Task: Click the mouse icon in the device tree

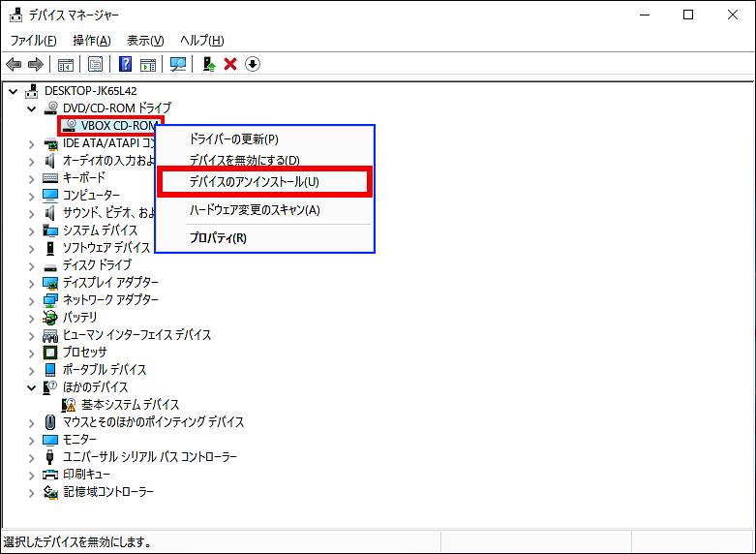Action: [50, 422]
